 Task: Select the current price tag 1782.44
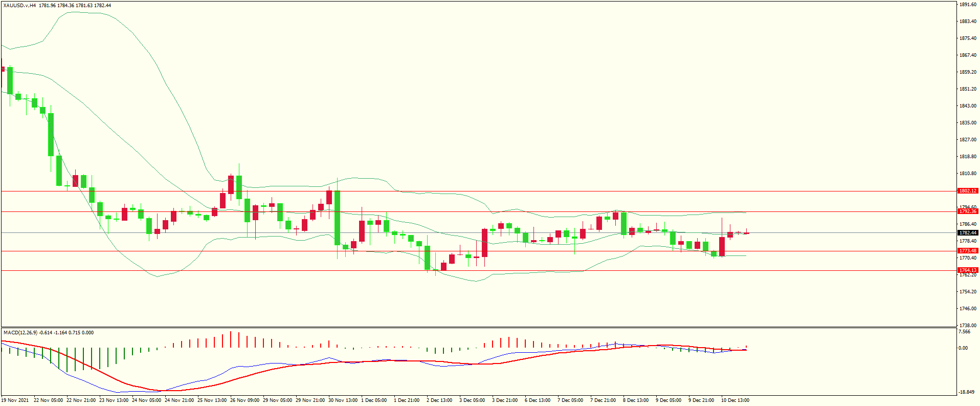967,233
